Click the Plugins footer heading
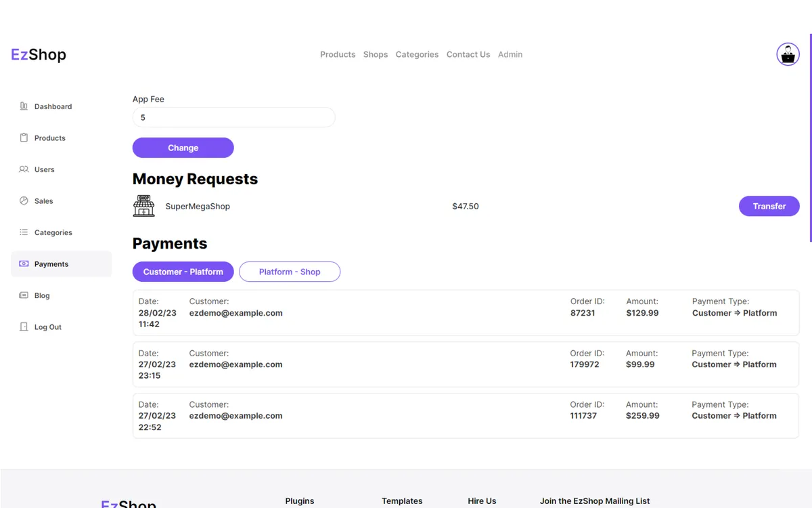Image resolution: width=812 pixels, height=508 pixels. [x=300, y=501]
